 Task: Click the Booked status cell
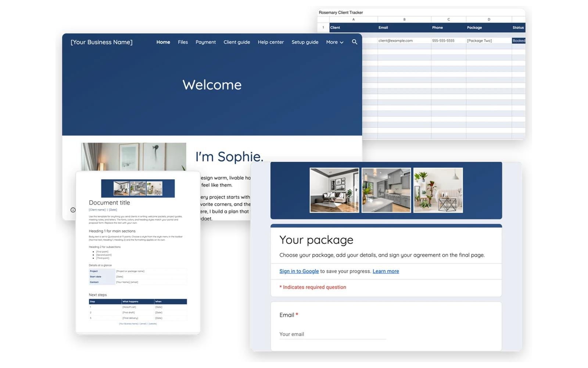(x=519, y=40)
